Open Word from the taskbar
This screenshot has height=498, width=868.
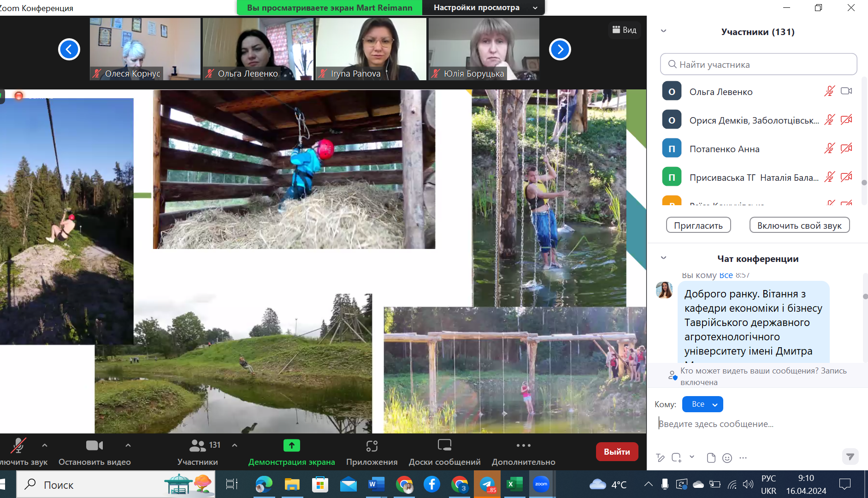coord(376,484)
